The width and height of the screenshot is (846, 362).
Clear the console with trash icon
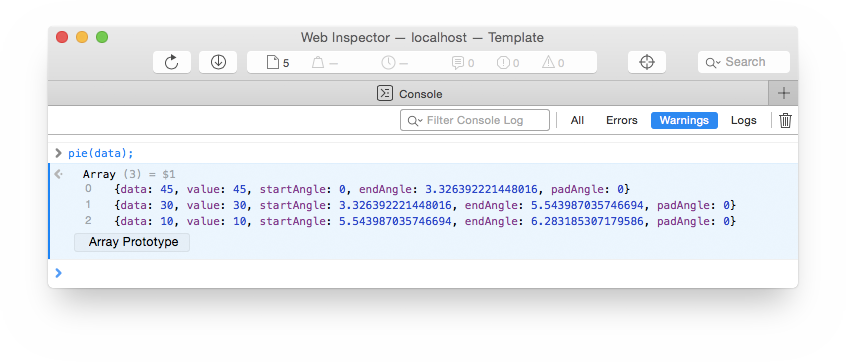[786, 120]
